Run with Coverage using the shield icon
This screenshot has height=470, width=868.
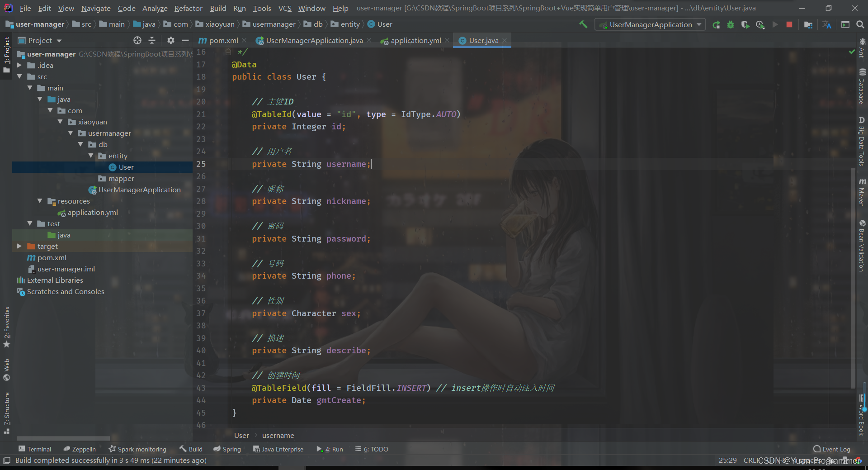pyautogui.click(x=745, y=25)
